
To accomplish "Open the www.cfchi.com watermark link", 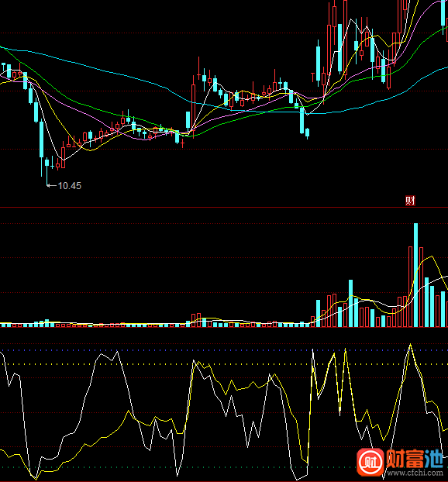I will coord(415,473).
